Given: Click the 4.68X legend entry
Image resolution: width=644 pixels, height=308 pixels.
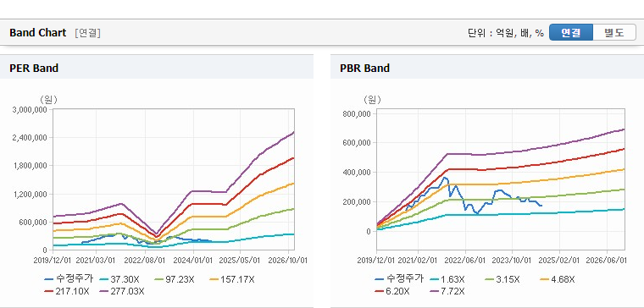Looking at the screenshot, I should coord(557,280).
